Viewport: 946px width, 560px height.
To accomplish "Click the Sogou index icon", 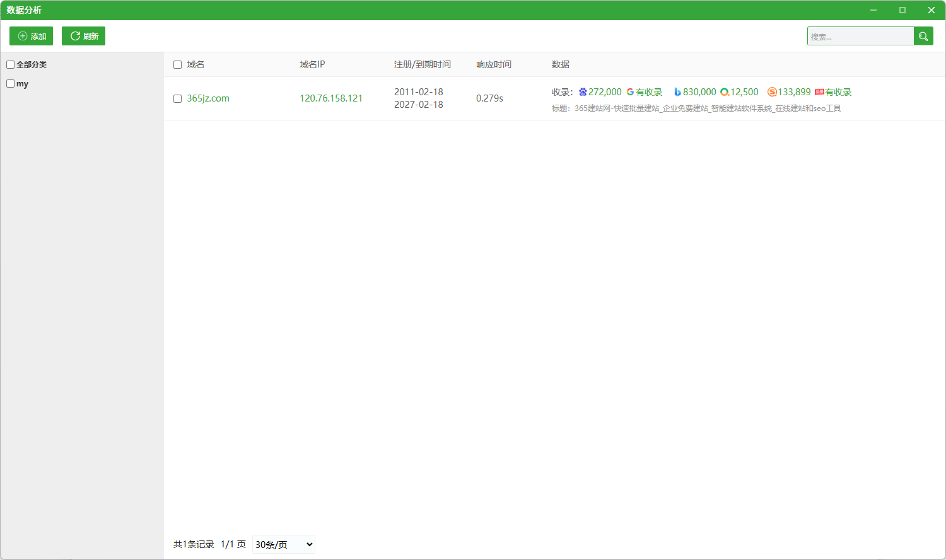I will point(772,92).
